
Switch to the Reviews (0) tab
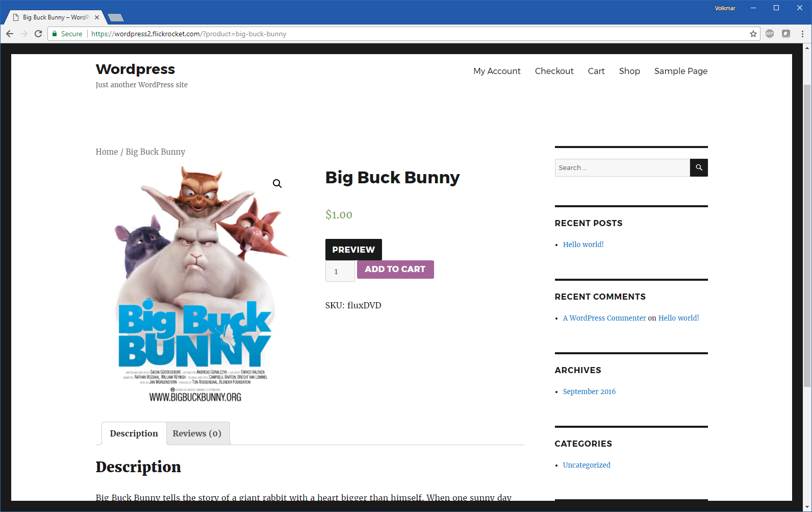197,433
